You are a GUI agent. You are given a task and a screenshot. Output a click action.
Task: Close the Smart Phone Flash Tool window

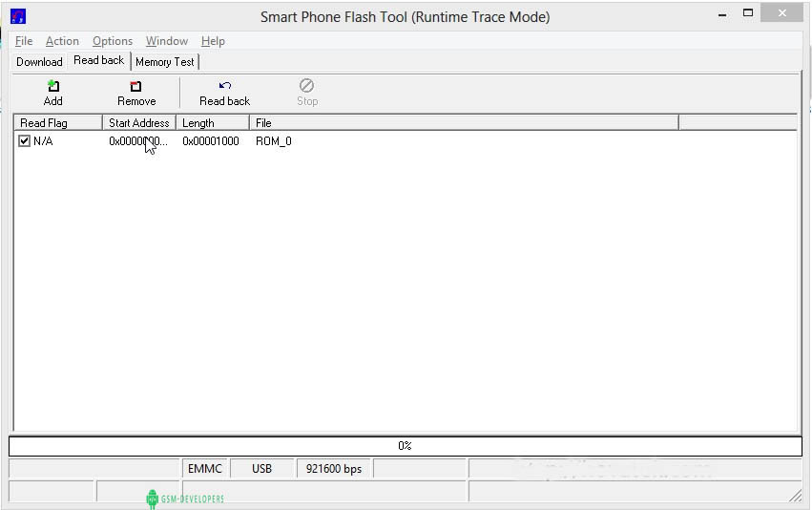pyautogui.click(x=782, y=13)
